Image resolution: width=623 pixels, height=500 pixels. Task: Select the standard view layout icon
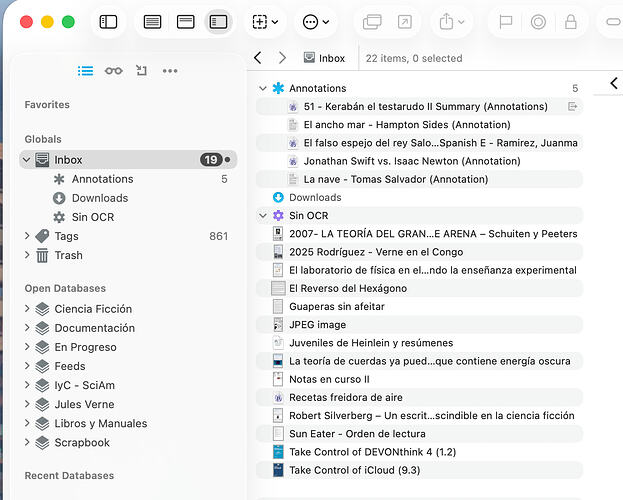coord(185,22)
